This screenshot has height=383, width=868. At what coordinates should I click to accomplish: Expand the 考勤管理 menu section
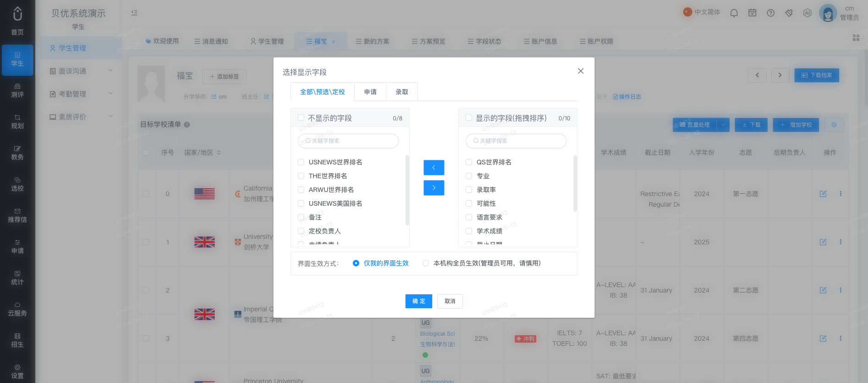pyautogui.click(x=81, y=94)
